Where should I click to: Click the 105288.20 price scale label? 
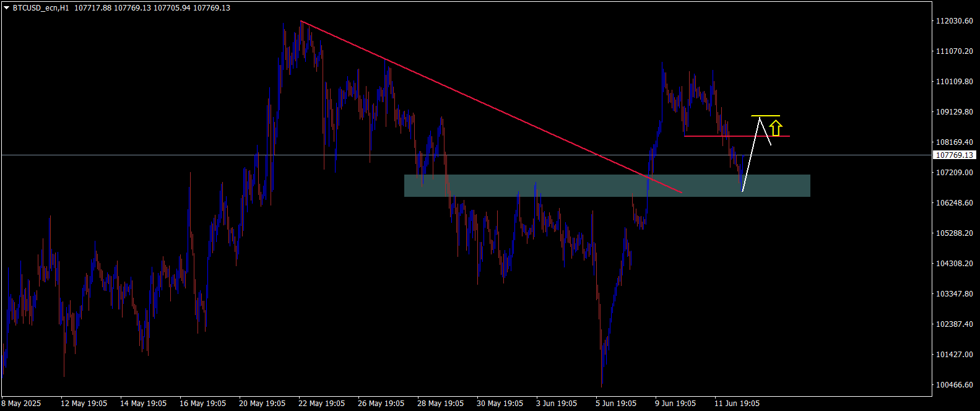954,233
